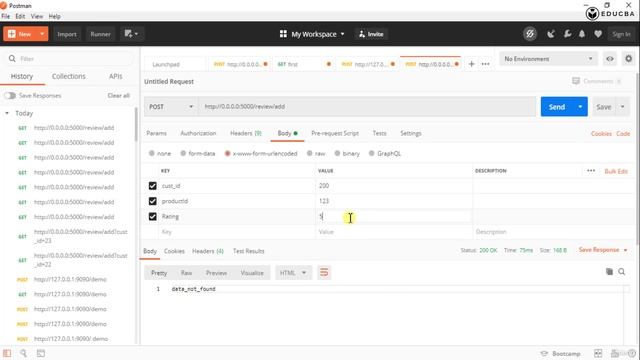Click the help icon in status bar
Image resolution: width=640 pixels, height=360 pixels.
pos(632,353)
